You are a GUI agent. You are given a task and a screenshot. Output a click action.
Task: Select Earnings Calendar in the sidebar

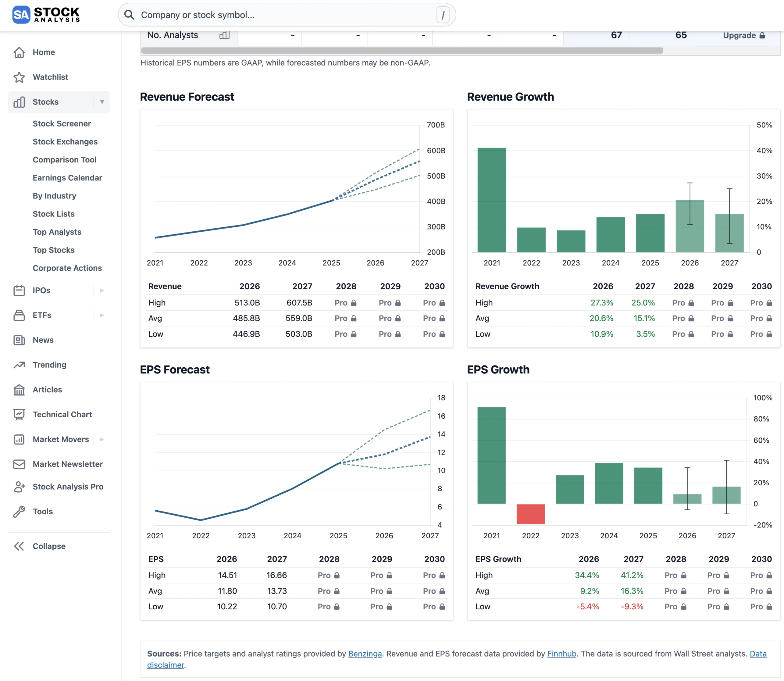pyautogui.click(x=67, y=177)
